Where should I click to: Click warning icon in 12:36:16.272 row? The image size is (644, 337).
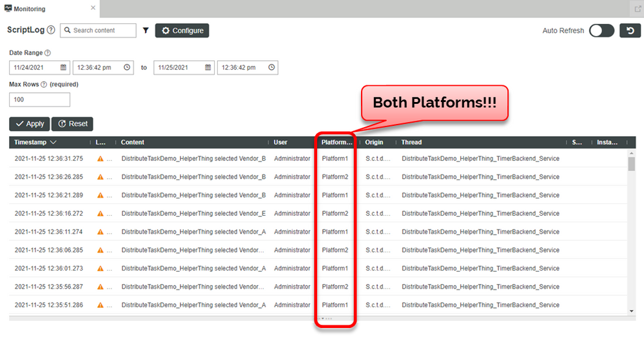click(100, 214)
